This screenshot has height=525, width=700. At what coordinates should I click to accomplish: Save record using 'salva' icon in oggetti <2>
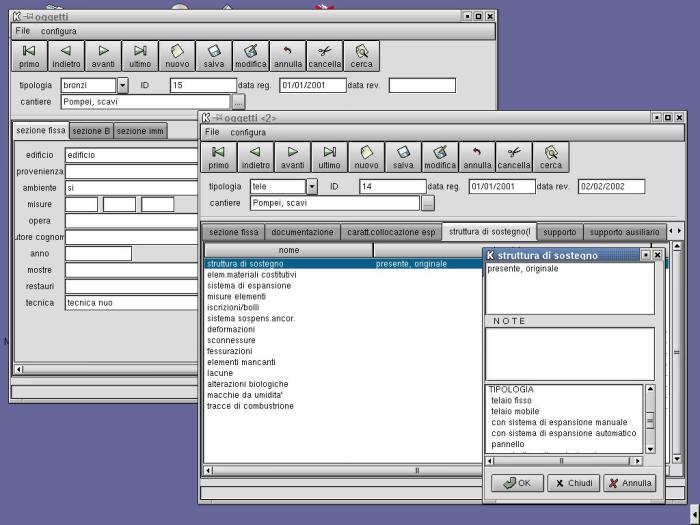tap(403, 157)
